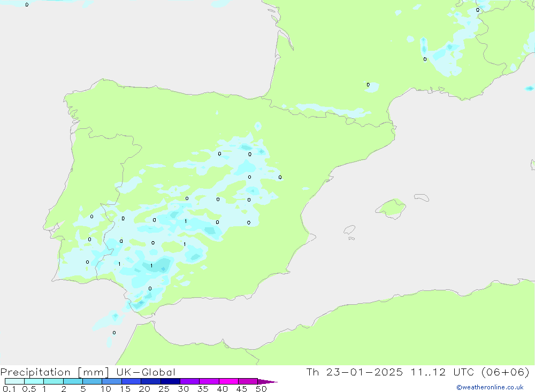Pick the 10–15 mm legend swatch
535x392 pixels.
pyautogui.click(x=112, y=381)
